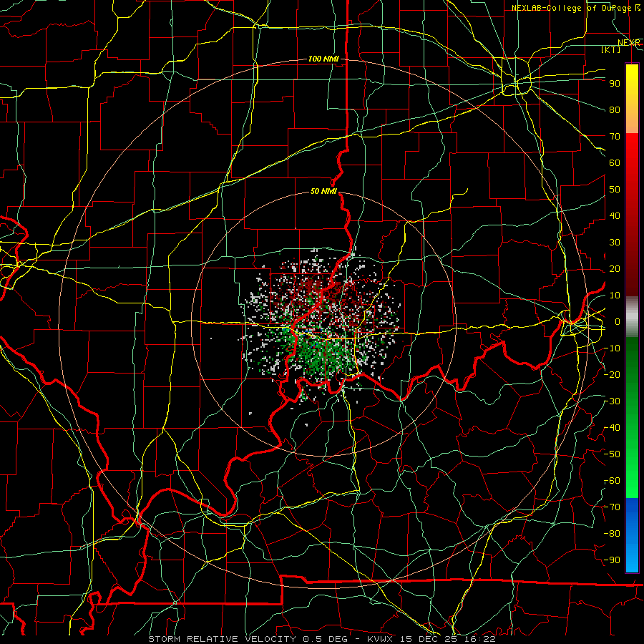Screen dimensions: 644x644
Task: Click the "50 NMI" range ring label
Action: 323,191
